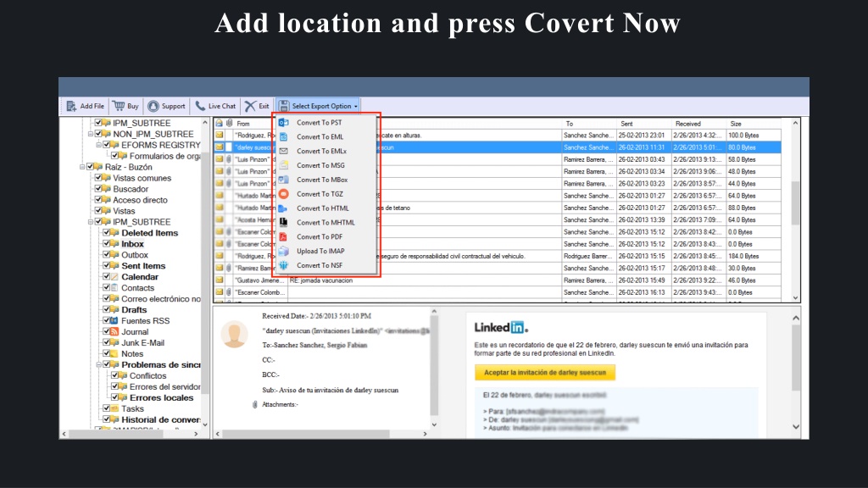868x488 pixels.
Task: Collapse the Raíz - Buzón node
Action: (x=82, y=167)
